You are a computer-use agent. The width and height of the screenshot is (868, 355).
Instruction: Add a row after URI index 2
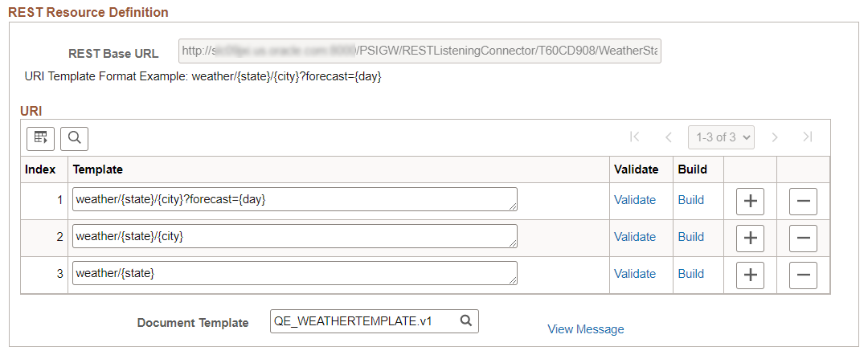[750, 239]
